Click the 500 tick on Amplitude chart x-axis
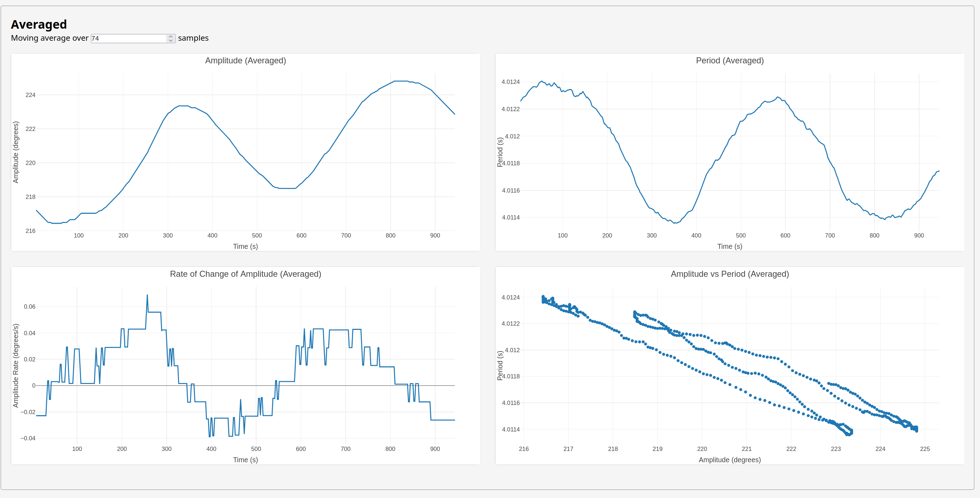The height and width of the screenshot is (498, 980). [257, 236]
